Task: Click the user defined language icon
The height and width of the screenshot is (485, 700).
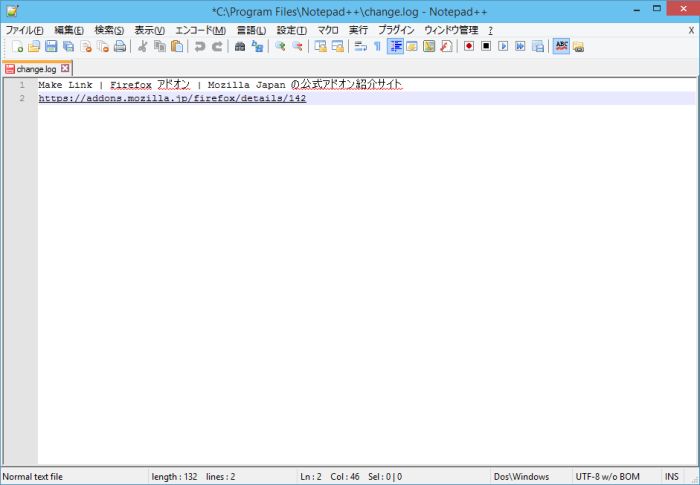Action: pos(412,46)
